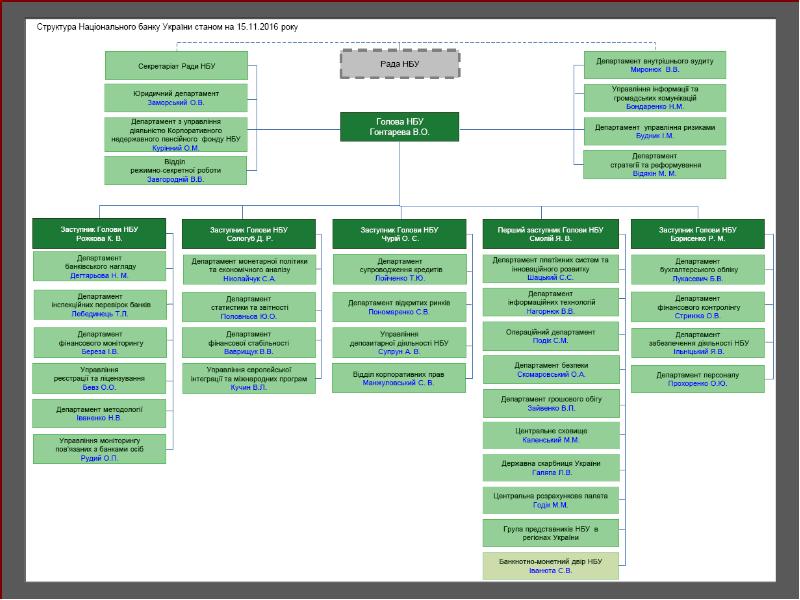Select the Банкнотно-монетний двір НБУ box
This screenshot has height=600, width=800.
(x=549, y=566)
